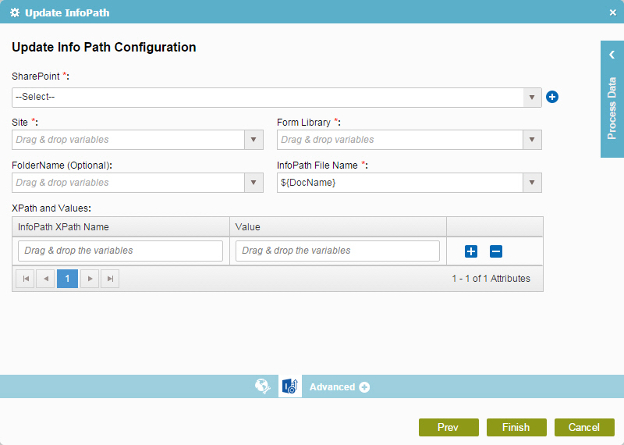Image resolution: width=624 pixels, height=445 pixels.
Task: Expand the Site dropdown arrow
Action: pos(254,140)
